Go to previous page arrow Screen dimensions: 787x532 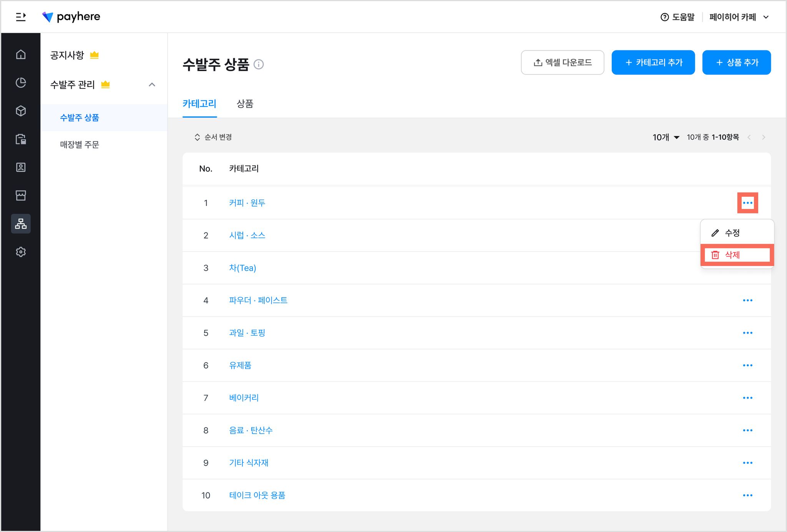pyautogui.click(x=749, y=137)
